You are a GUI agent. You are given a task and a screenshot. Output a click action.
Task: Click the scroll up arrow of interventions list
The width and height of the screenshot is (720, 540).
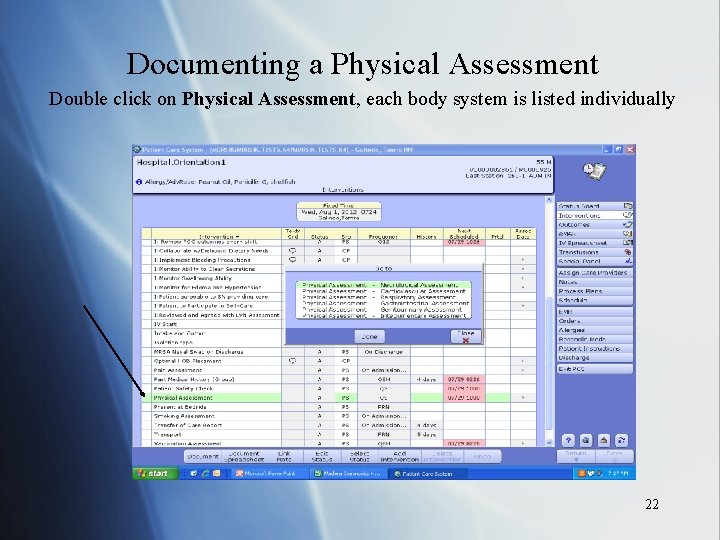pyautogui.click(x=549, y=200)
